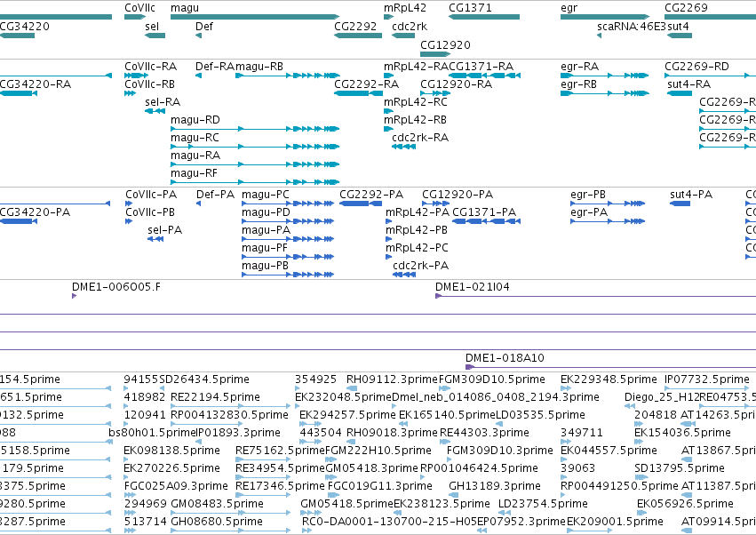This screenshot has width=756, height=535.
Task: Click protein sut4-PA
Action: [680, 204]
